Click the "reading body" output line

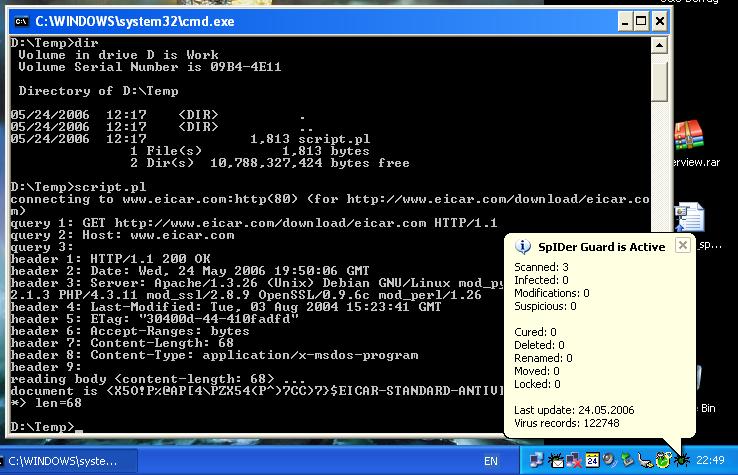158,379
